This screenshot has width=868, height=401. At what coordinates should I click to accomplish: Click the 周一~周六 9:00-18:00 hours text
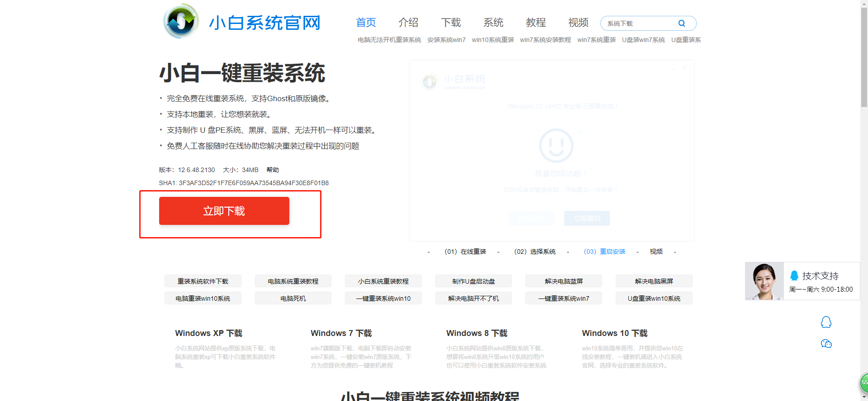pyautogui.click(x=821, y=289)
